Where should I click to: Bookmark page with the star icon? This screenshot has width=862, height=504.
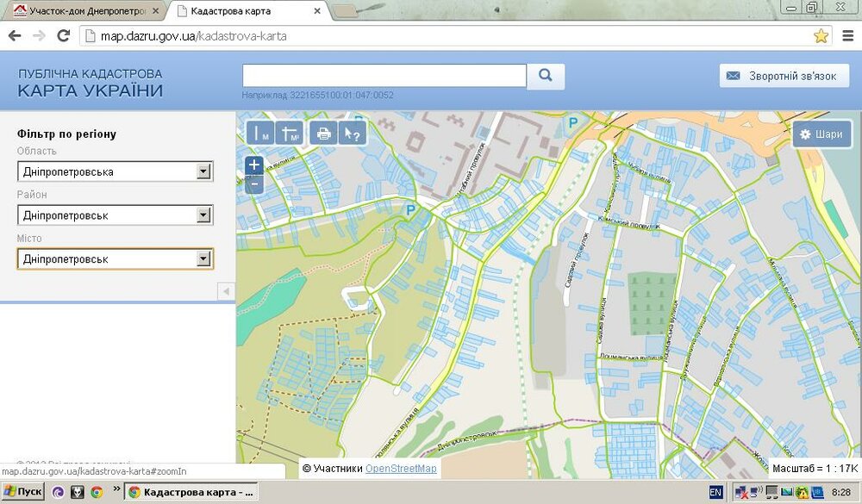(x=821, y=36)
